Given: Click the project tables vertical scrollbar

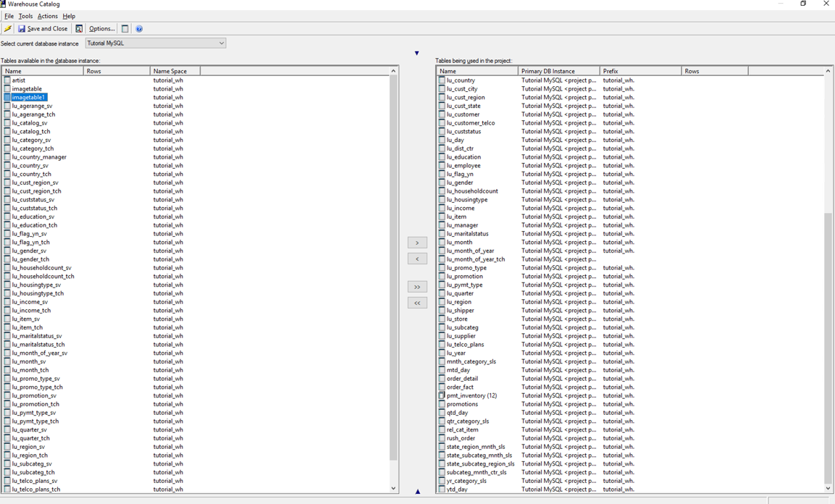Looking at the screenshot, I should pyautogui.click(x=828, y=348).
